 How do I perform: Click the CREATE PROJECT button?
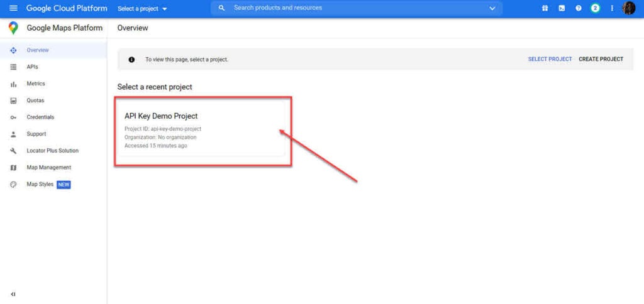point(601,59)
